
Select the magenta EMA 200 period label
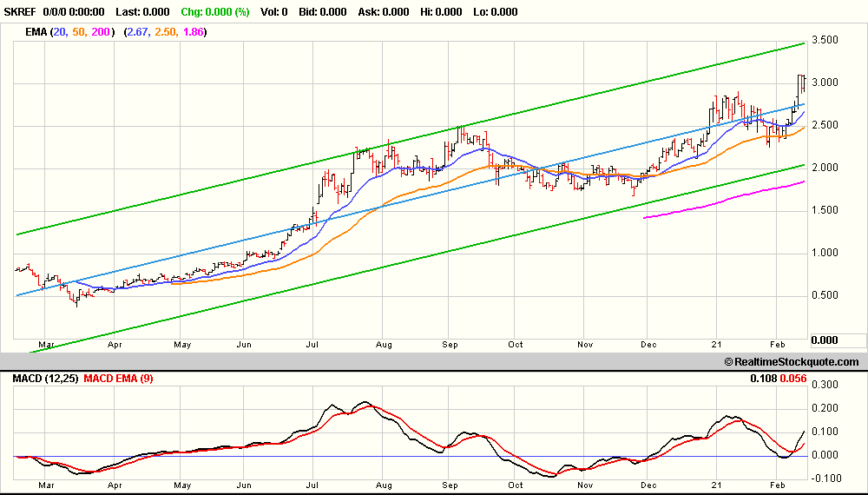coord(101,32)
